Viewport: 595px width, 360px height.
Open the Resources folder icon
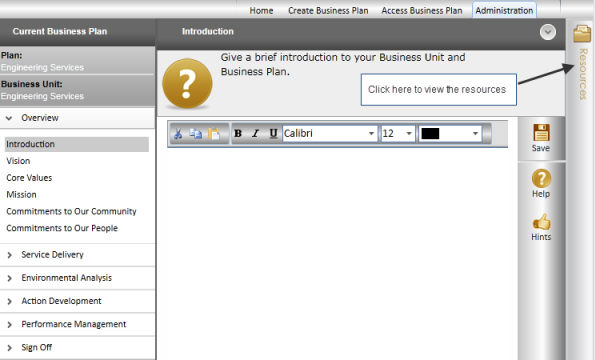pyautogui.click(x=582, y=33)
